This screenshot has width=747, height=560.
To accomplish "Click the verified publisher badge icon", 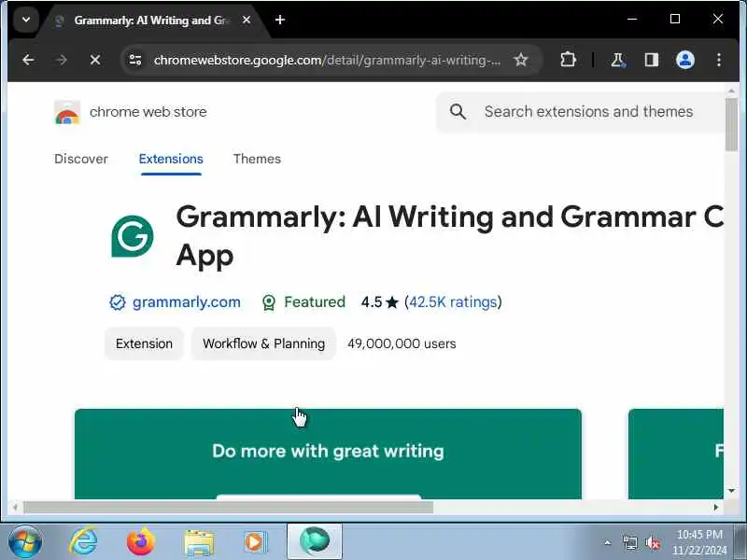I will tap(118, 301).
